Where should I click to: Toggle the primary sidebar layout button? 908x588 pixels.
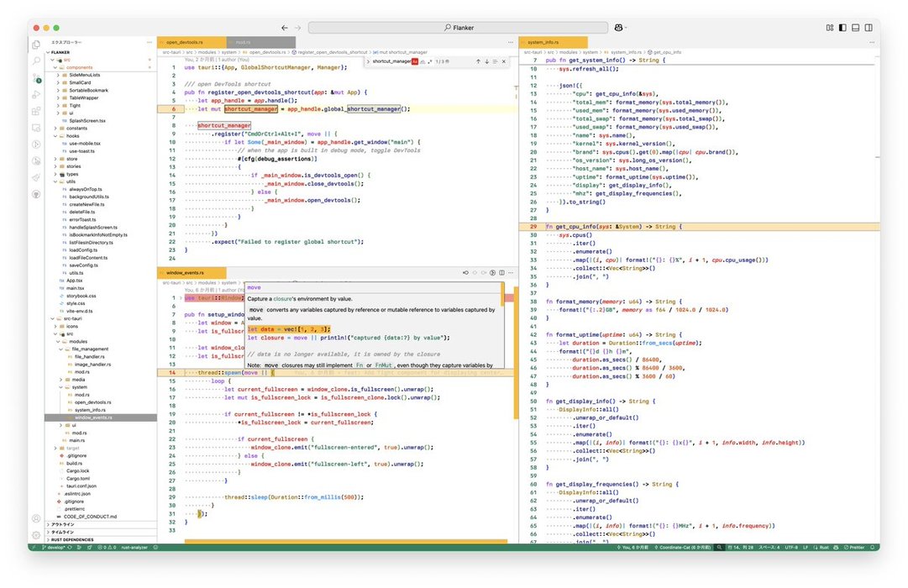coord(842,28)
